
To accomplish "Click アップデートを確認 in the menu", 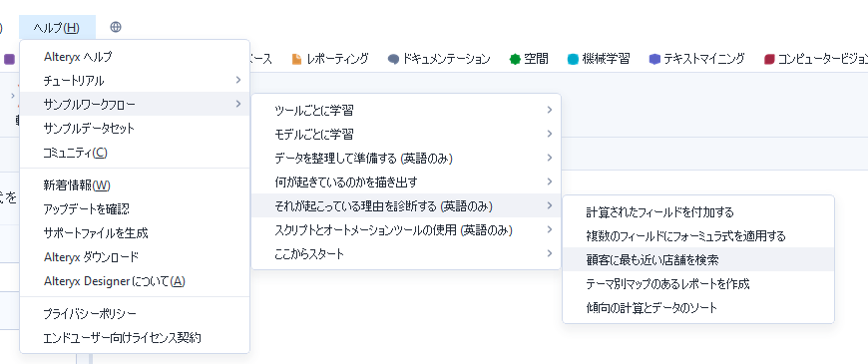I will [135, 209].
